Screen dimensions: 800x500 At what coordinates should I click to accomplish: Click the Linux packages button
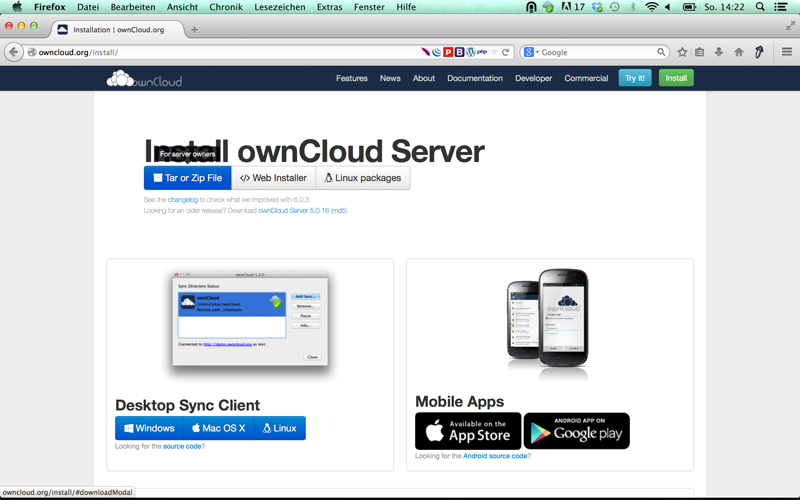[x=363, y=178]
